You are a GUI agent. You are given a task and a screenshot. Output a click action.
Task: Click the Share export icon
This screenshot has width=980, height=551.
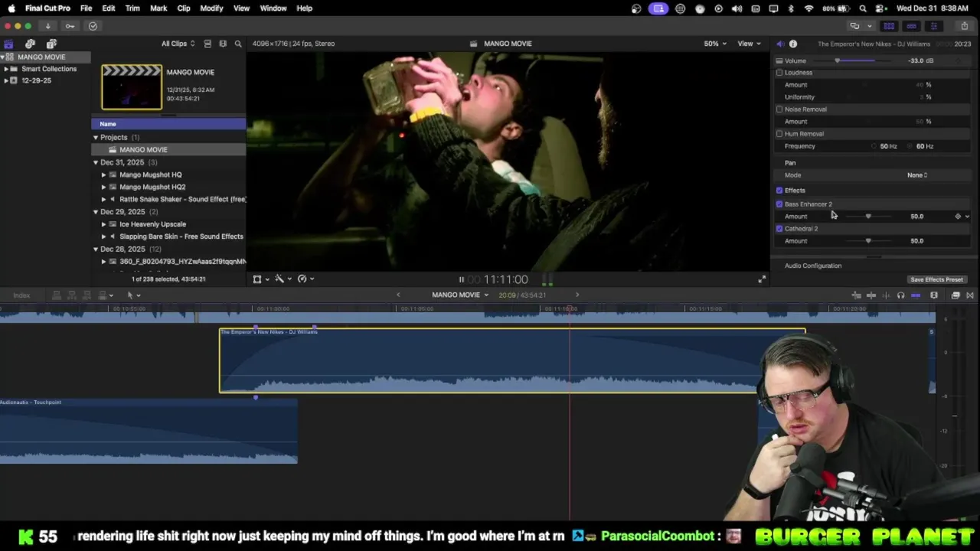tap(964, 26)
